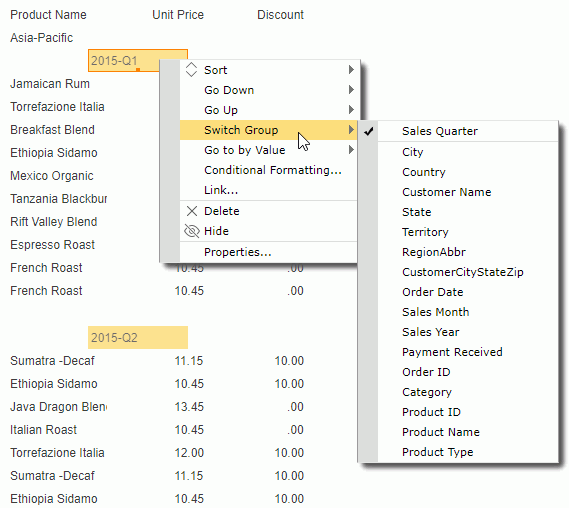
Task: Click the Tanzania Blackbur row
Action: tap(58, 199)
